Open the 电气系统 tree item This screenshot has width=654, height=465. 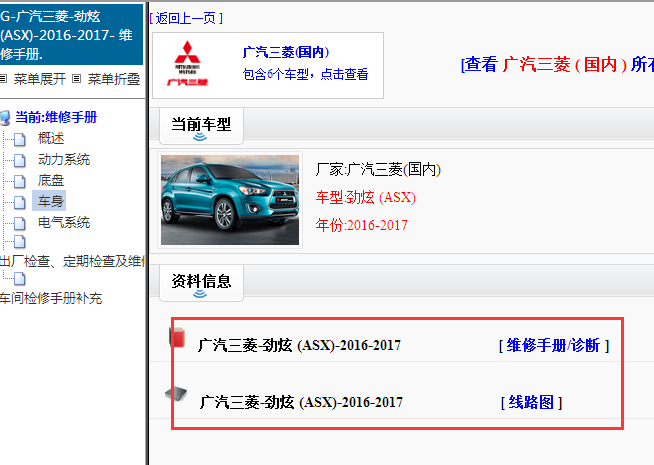click(64, 222)
